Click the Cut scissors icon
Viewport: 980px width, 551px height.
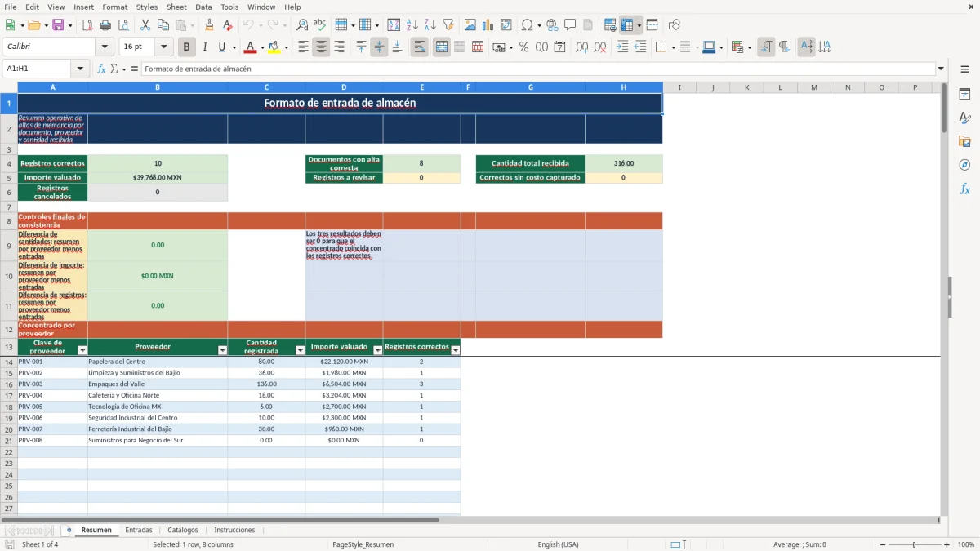145,25
